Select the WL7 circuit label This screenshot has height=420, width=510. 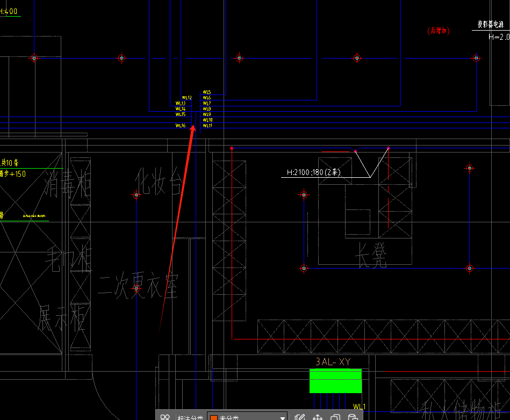(x=206, y=103)
